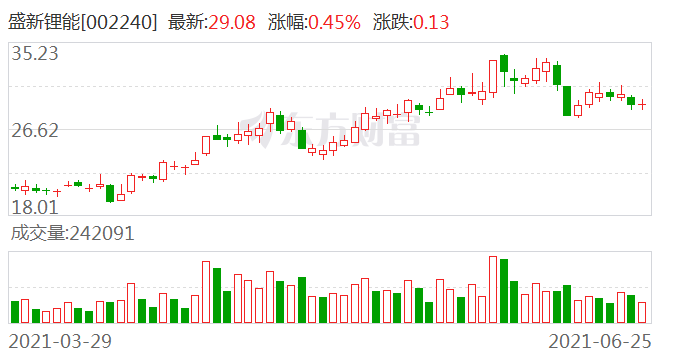Click the 18.01 price axis label
The image size is (688, 360).
click(x=35, y=207)
